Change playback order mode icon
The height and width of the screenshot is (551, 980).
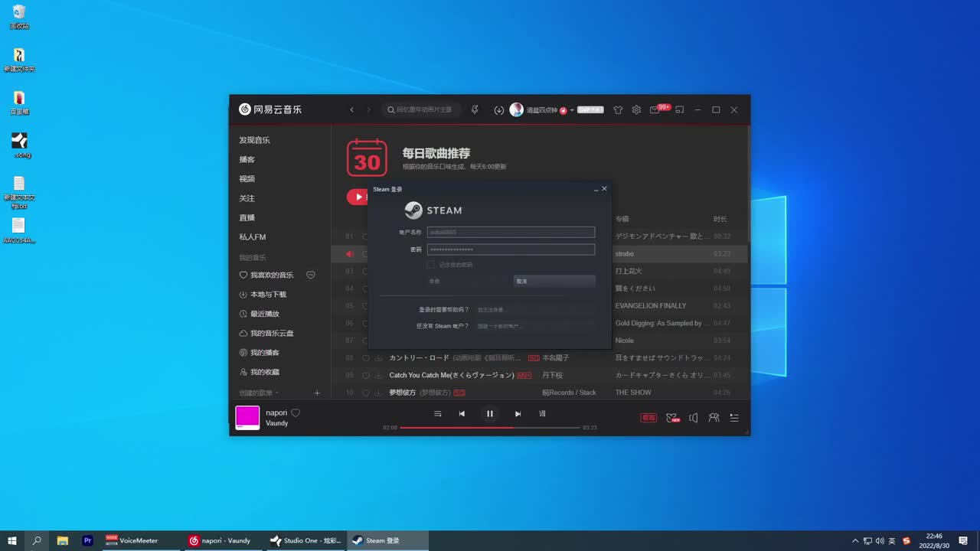point(438,414)
